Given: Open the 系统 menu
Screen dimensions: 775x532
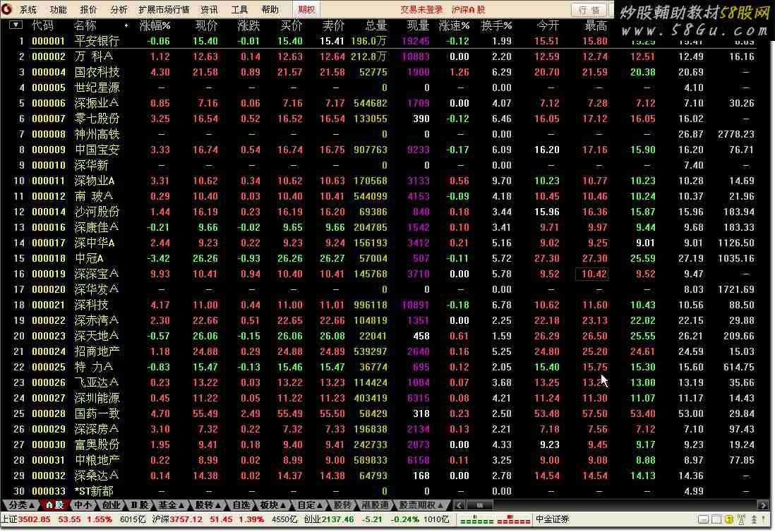Looking at the screenshot, I should [x=28, y=9].
